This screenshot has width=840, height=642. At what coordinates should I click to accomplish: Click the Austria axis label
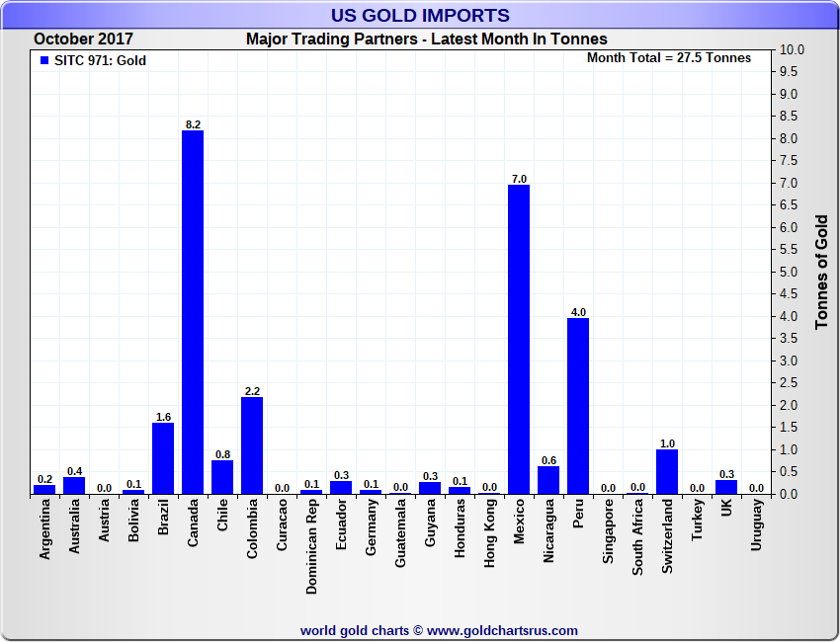[104, 520]
